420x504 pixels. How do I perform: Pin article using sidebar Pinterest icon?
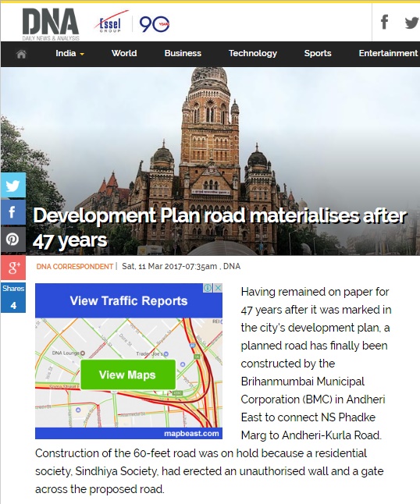pos(12,240)
